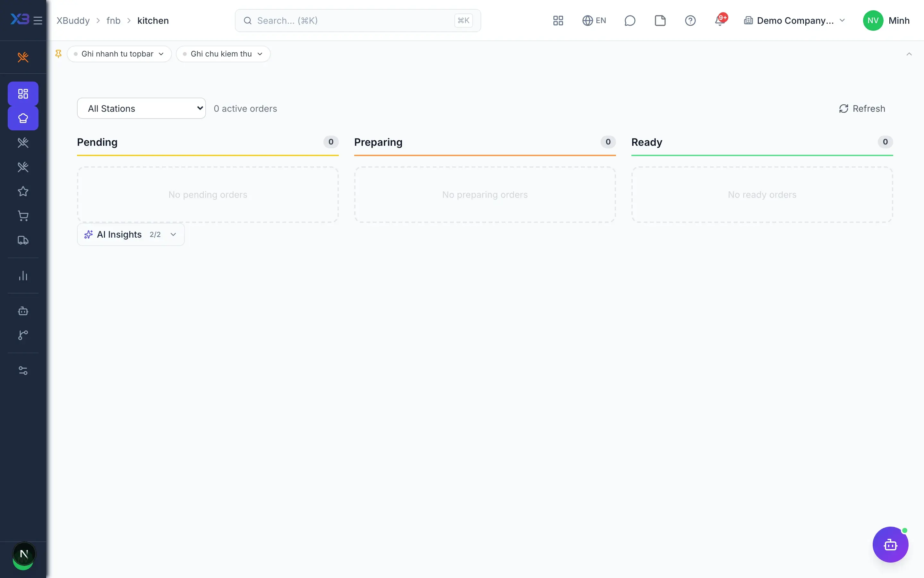Open the git branch workflow icon
This screenshot has width=924, height=578.
point(23,335)
